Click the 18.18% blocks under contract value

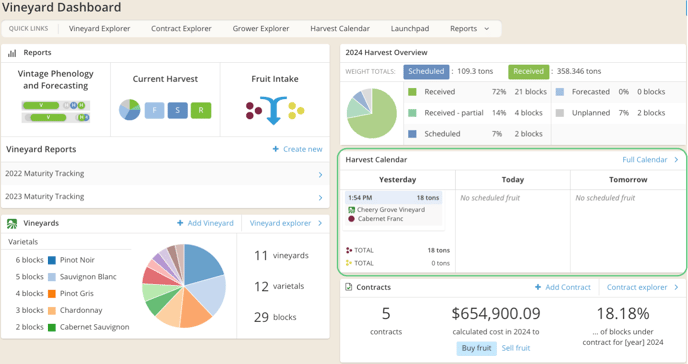pos(623,314)
